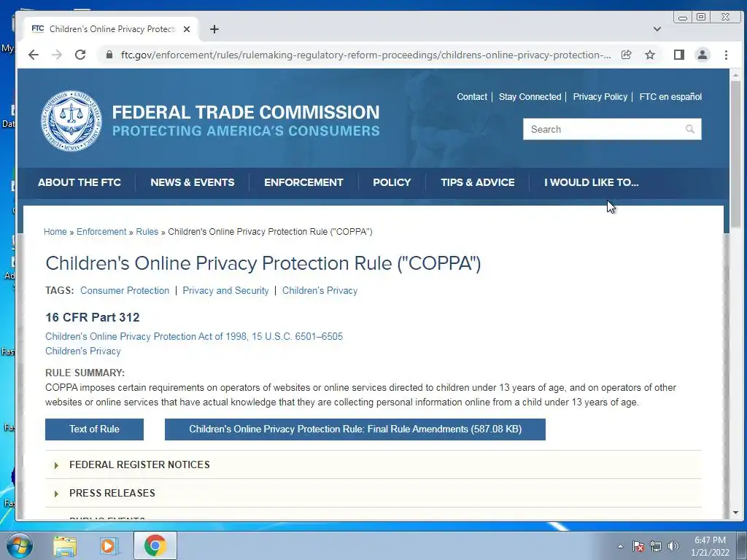747x560 pixels.
Task: Switch to FTC en español
Action: click(670, 97)
